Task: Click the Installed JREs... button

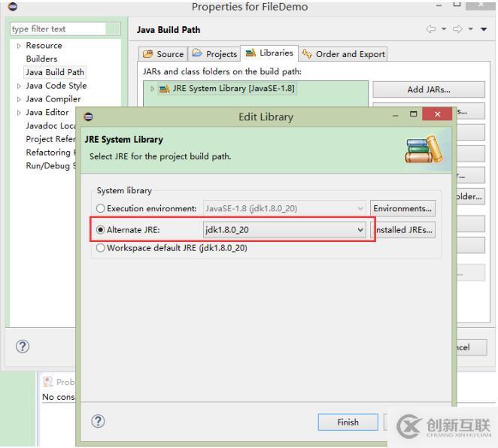Action: tap(402, 230)
